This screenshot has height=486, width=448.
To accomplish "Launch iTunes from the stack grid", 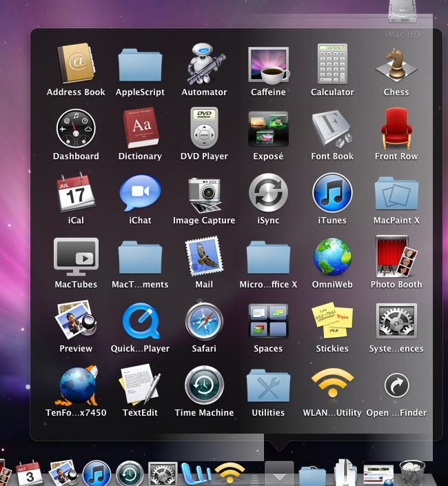I will pos(332,192).
